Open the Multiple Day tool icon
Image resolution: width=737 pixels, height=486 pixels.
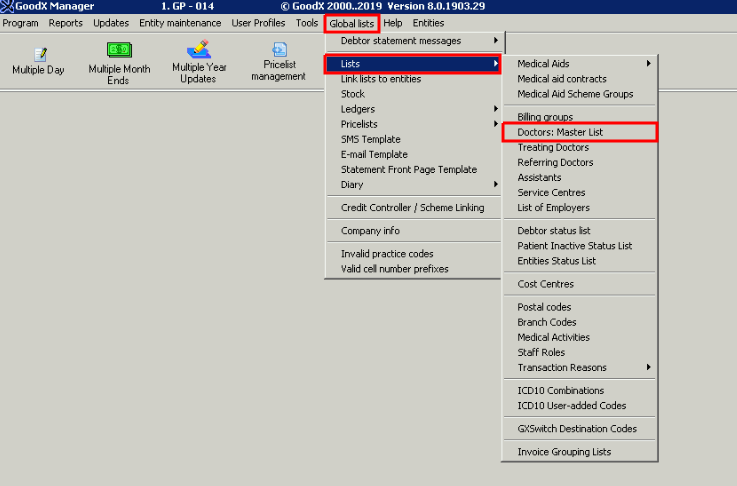coord(40,55)
